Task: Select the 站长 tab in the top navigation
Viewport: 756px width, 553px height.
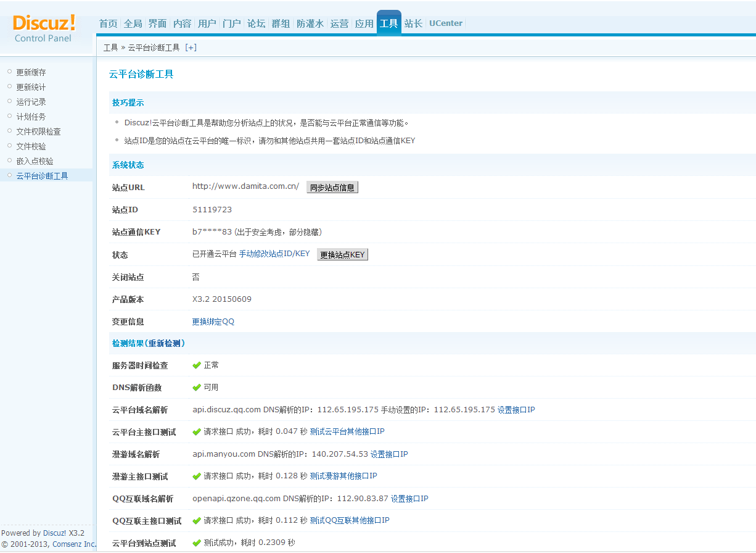Action: coord(413,23)
